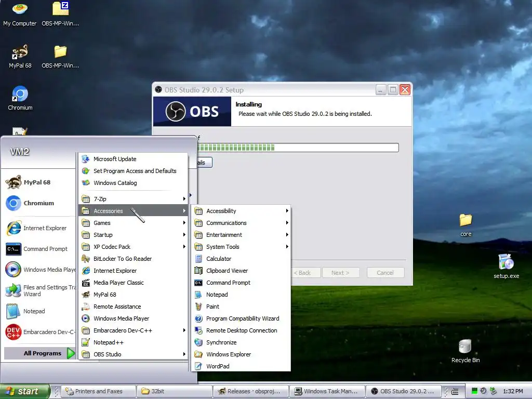532x399 pixels.
Task: Select setup.exe desktop icon
Action: point(506,266)
